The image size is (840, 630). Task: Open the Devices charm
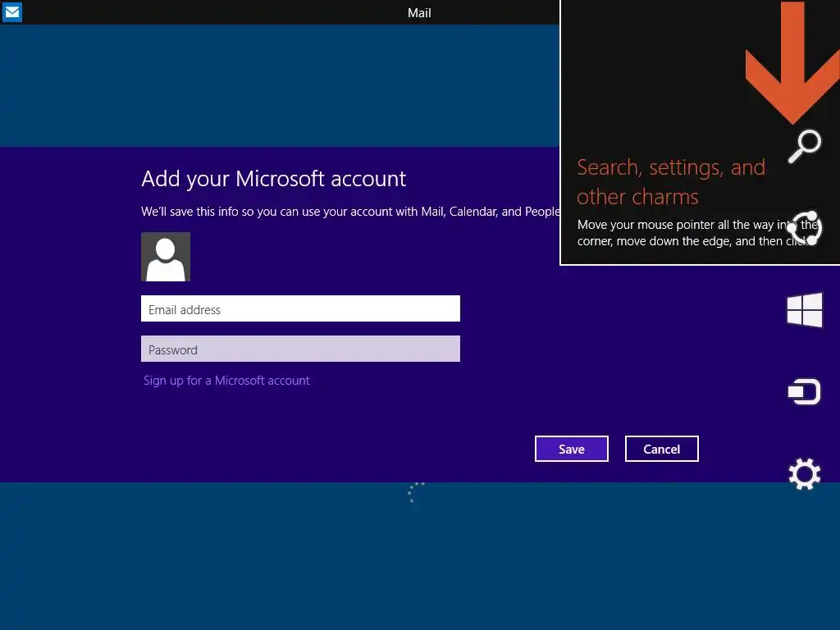(804, 392)
